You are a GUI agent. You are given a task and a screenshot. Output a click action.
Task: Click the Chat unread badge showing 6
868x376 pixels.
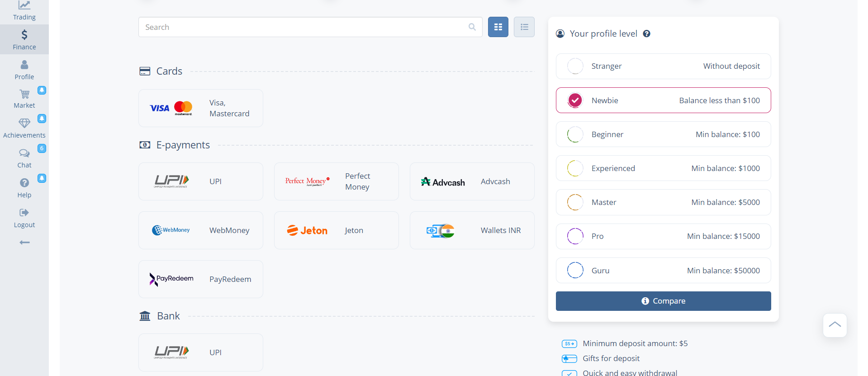point(42,148)
